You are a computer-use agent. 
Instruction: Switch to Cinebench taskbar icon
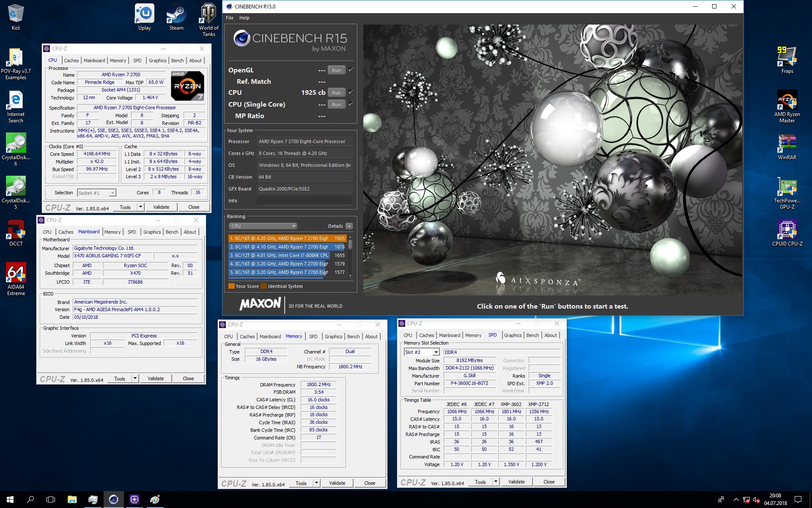(x=113, y=500)
